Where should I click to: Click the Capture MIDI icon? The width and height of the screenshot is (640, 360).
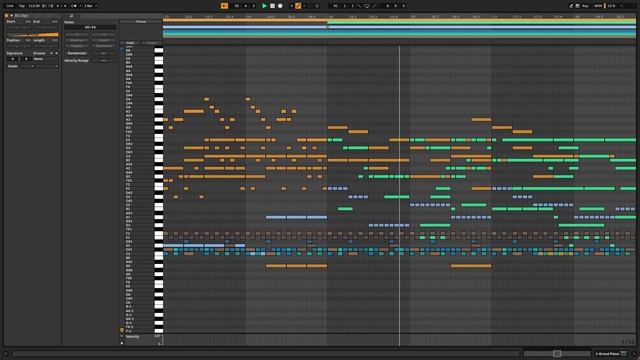[x=317, y=6]
